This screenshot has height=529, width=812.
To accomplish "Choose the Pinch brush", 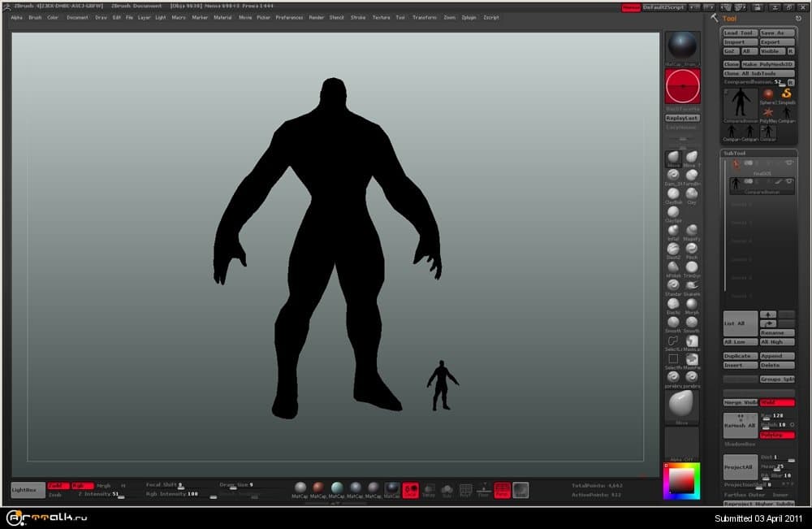I will (x=692, y=248).
